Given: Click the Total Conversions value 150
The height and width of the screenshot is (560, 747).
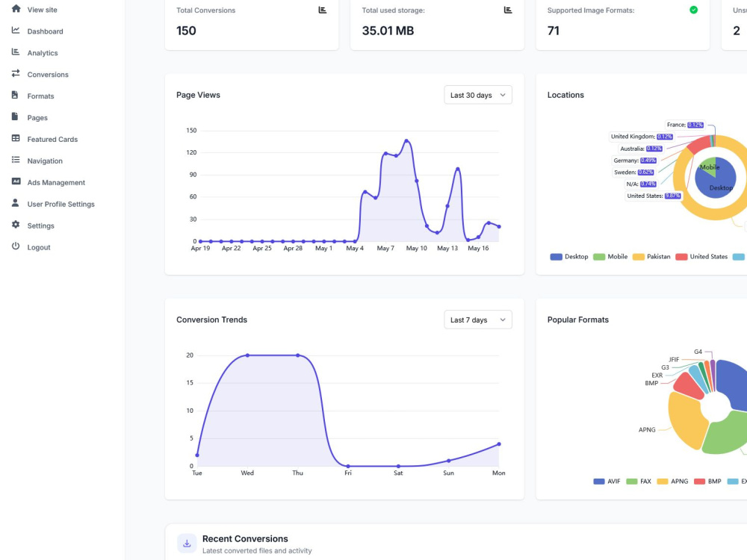Looking at the screenshot, I should click(x=186, y=31).
